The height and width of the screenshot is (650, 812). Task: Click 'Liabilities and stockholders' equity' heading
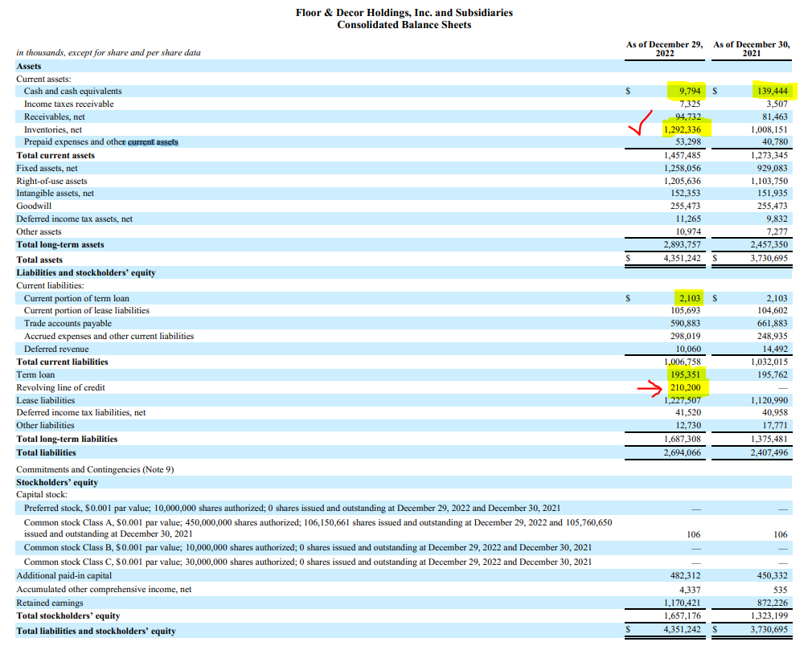86,272
